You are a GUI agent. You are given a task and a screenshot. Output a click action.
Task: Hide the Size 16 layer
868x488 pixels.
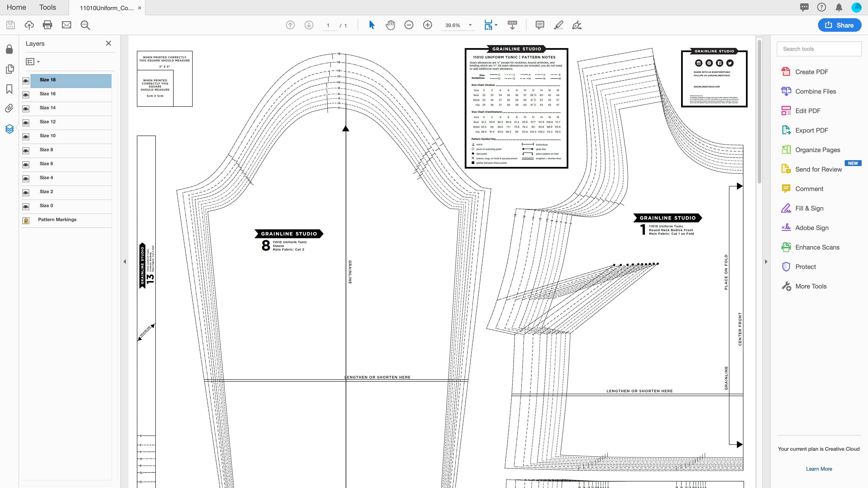(26, 95)
